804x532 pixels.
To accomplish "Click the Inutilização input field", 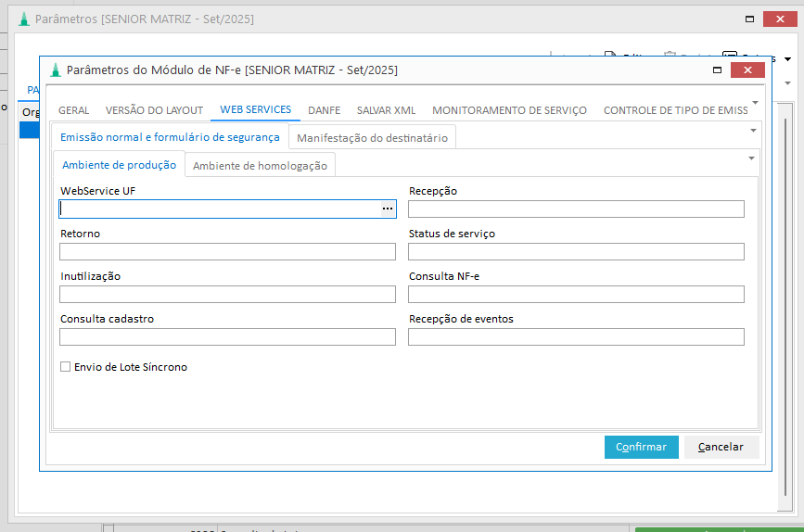I will pyautogui.click(x=227, y=294).
